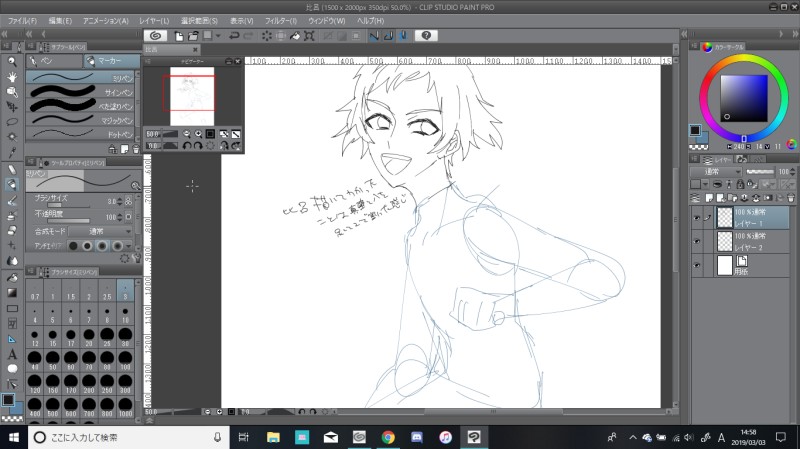Click the Clip Studio launcher icon
800x449 pixels.
point(156,36)
